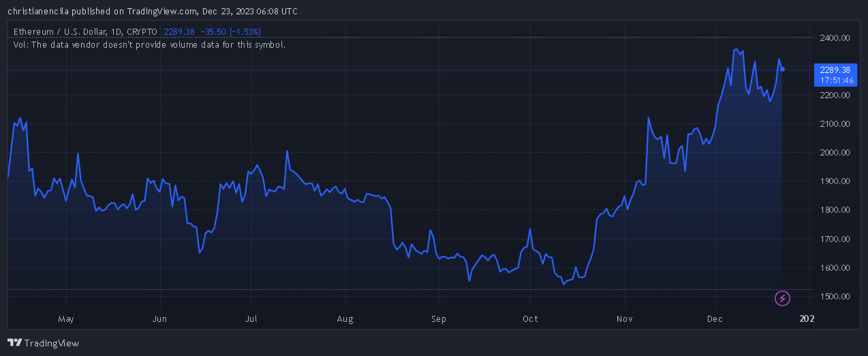Select the Dec label on time axis
The width and height of the screenshot is (868, 356).
(x=715, y=318)
